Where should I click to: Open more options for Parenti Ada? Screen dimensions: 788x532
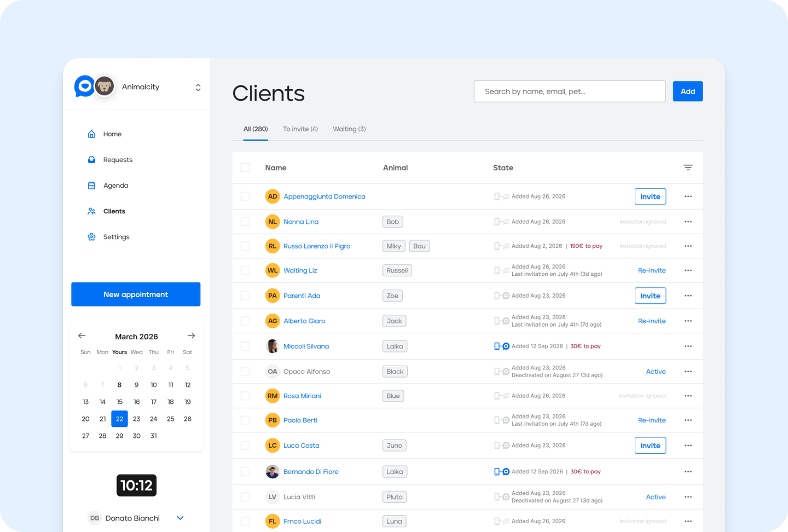click(688, 296)
